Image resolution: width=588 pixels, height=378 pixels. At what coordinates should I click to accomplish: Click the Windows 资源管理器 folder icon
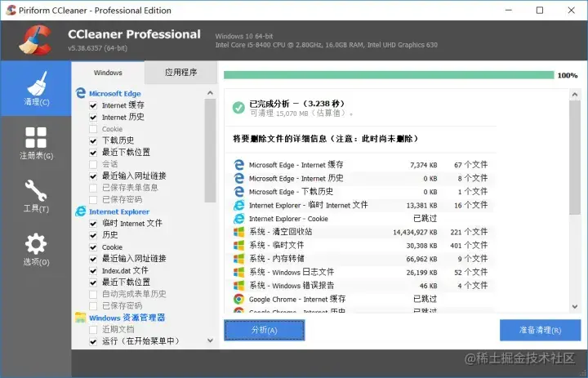point(81,318)
